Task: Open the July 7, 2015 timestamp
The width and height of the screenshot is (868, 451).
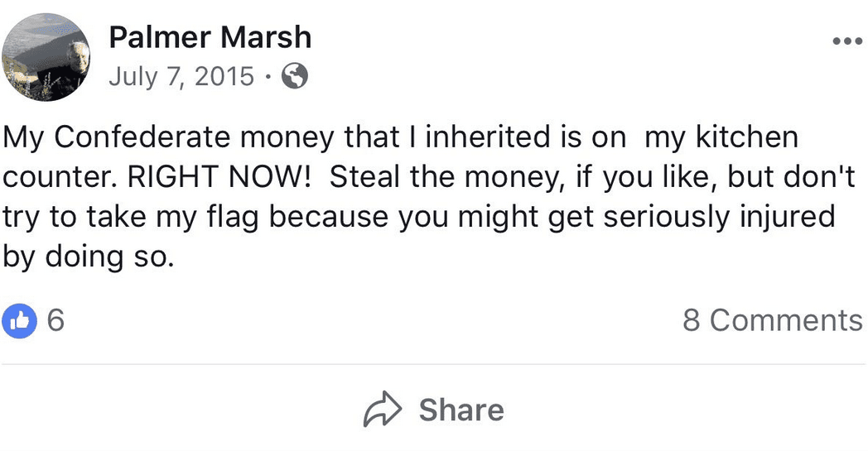Action: 181,77
